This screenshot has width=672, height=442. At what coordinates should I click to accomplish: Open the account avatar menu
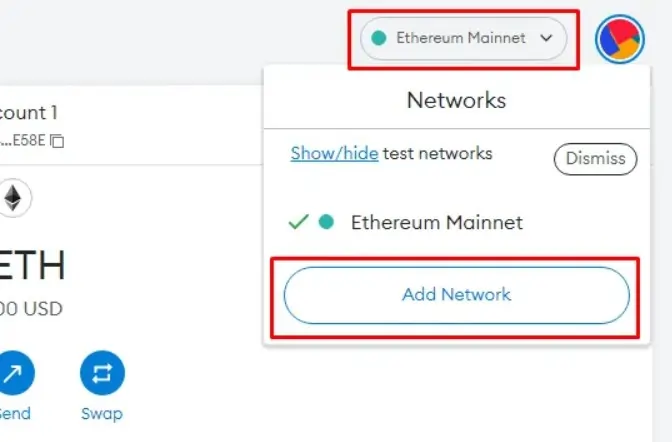coord(620,39)
